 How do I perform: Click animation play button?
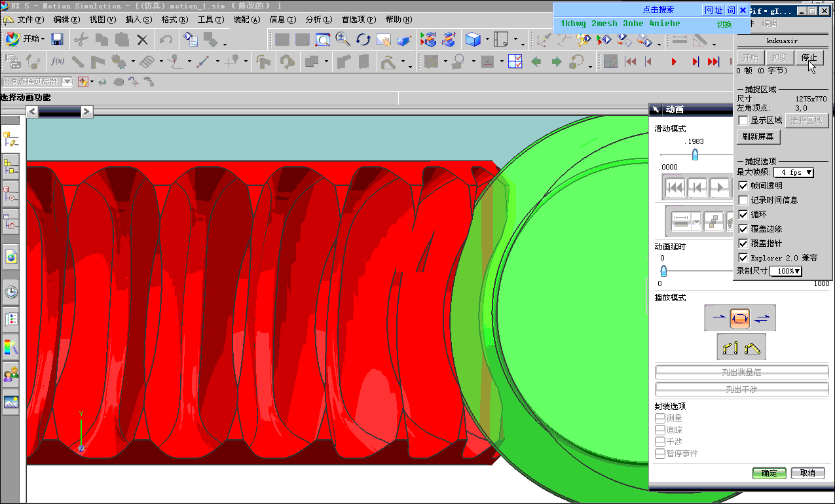720,189
